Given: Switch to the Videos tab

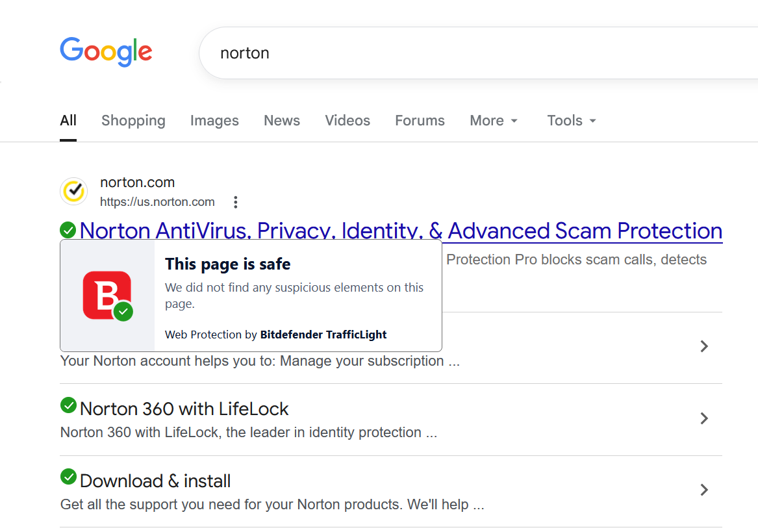Looking at the screenshot, I should (347, 120).
